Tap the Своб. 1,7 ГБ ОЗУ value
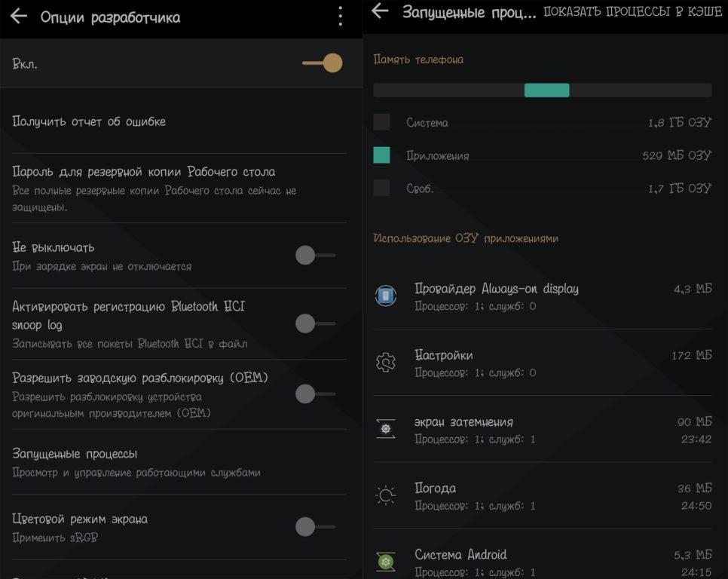 pyautogui.click(x=680, y=188)
